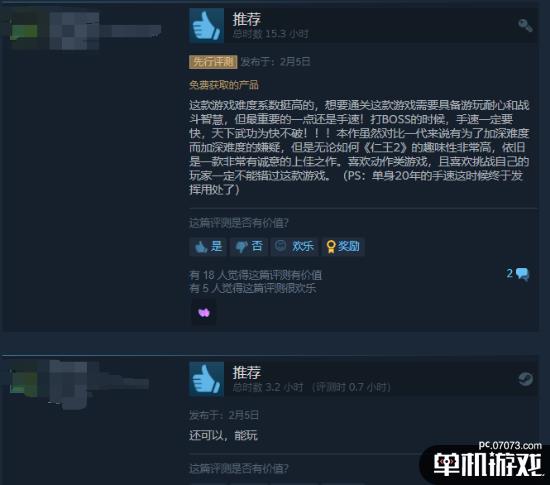
Task: Vote 否 with the thumbs-down button
Action: 249,247
